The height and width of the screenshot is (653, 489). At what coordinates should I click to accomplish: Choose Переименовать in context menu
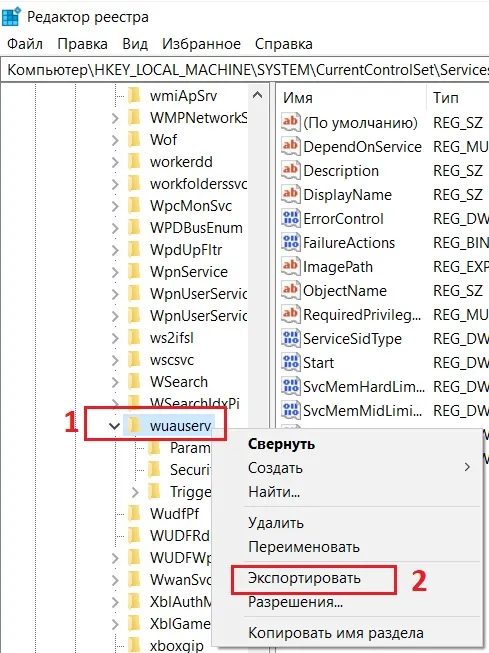click(x=304, y=547)
